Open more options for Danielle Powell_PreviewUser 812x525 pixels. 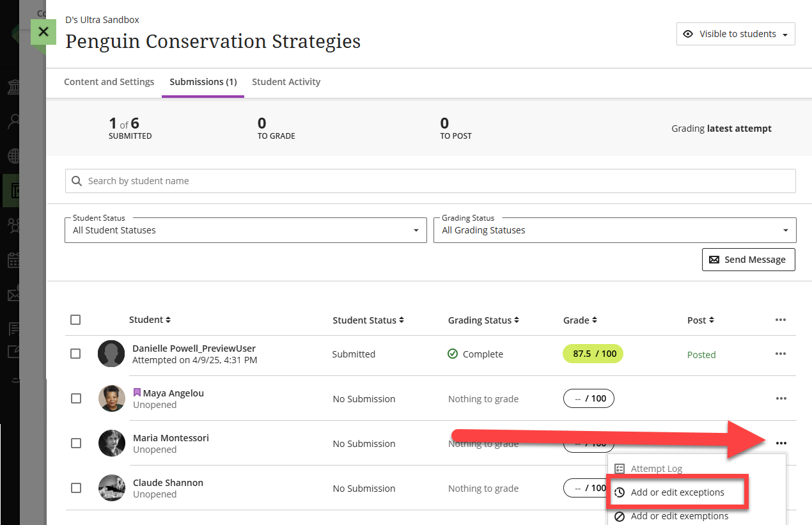(780, 354)
